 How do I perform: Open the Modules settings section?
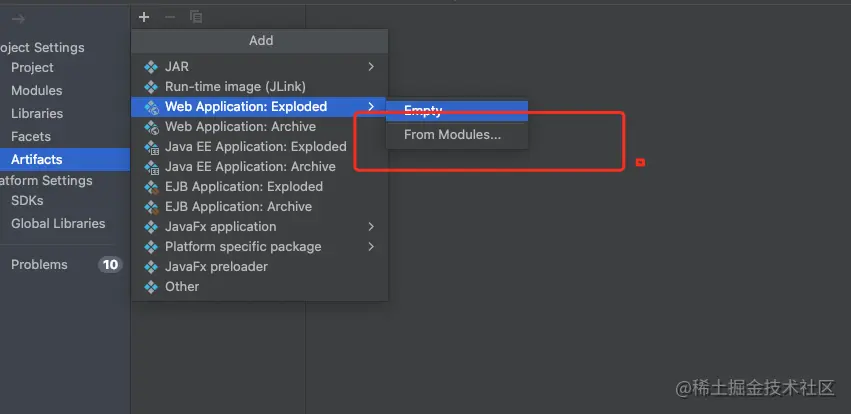point(36,91)
